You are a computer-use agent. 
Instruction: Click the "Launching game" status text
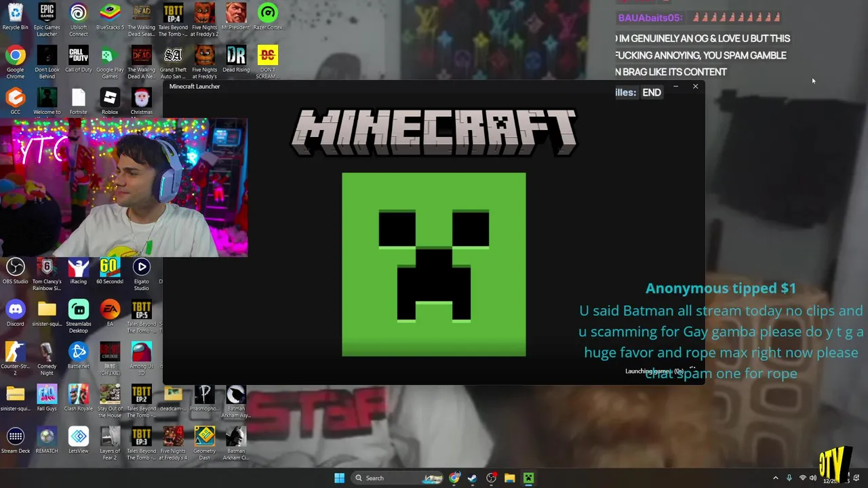coord(654,371)
